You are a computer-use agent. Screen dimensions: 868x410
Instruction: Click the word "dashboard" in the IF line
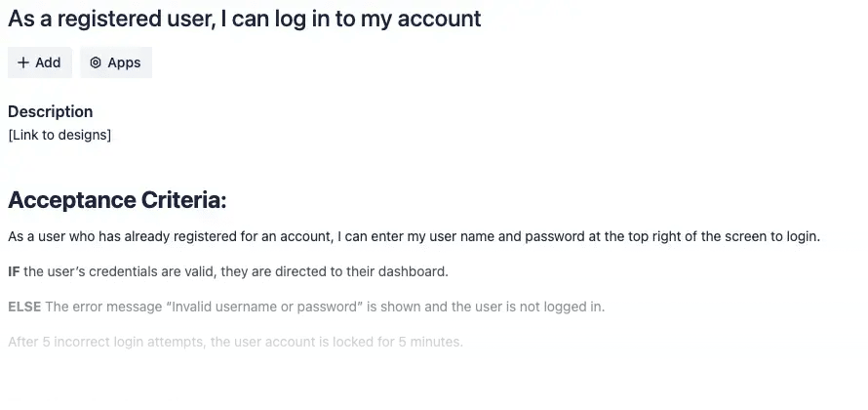(415, 271)
